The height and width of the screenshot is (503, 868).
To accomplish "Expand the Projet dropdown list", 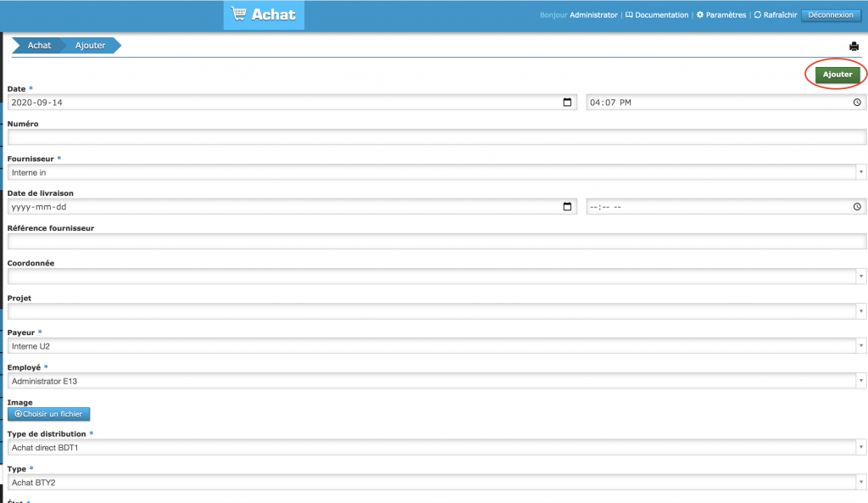I will click(x=861, y=311).
